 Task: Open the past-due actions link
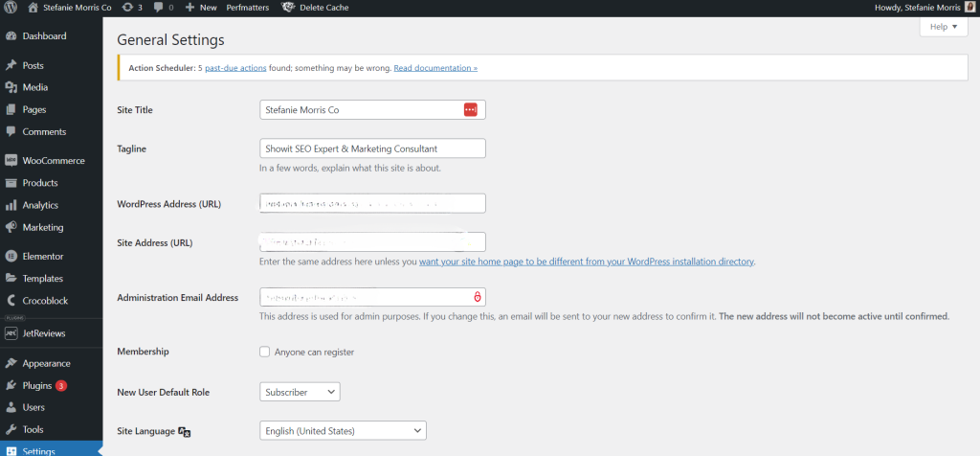pos(235,68)
